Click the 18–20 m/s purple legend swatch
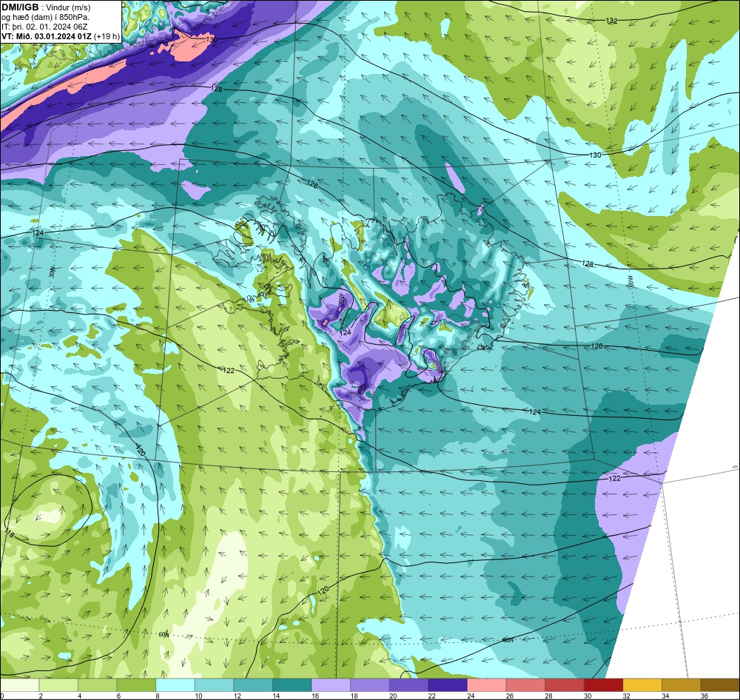This screenshot has height=700, width=740. coord(370,685)
